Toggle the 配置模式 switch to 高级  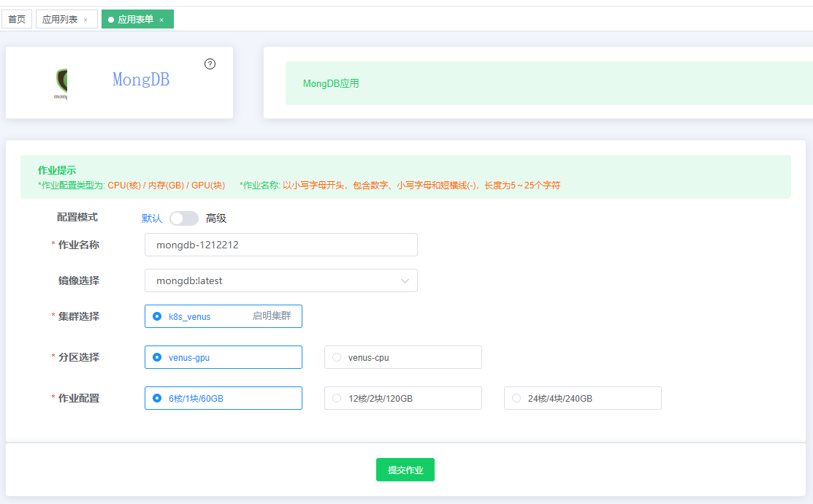pyautogui.click(x=184, y=218)
